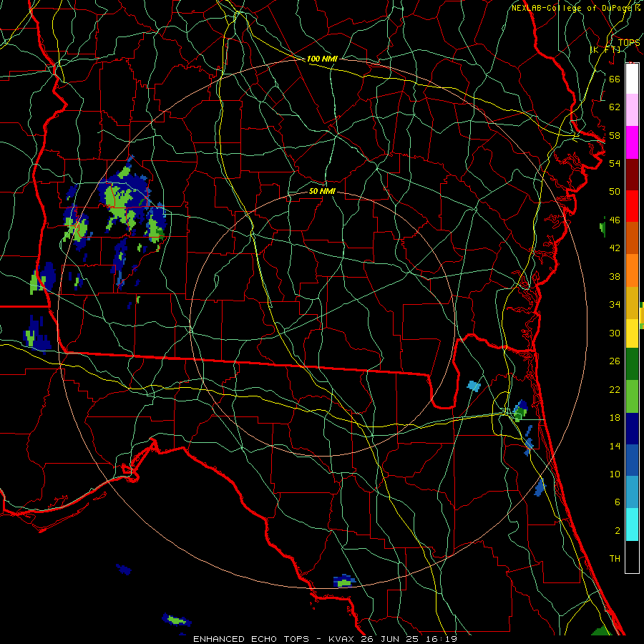The image size is (644, 644).
Task: Pick the yellow legend swatch
Action: (x=632, y=333)
